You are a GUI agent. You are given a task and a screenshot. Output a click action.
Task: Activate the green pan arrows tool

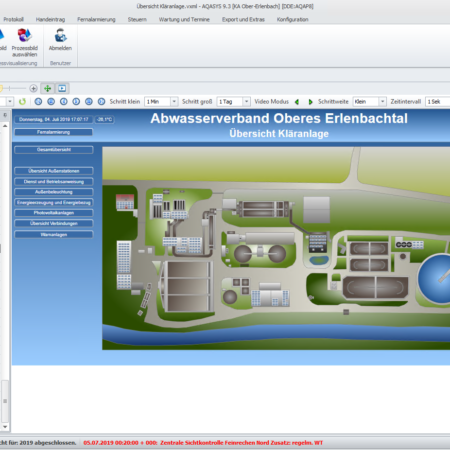[47, 88]
